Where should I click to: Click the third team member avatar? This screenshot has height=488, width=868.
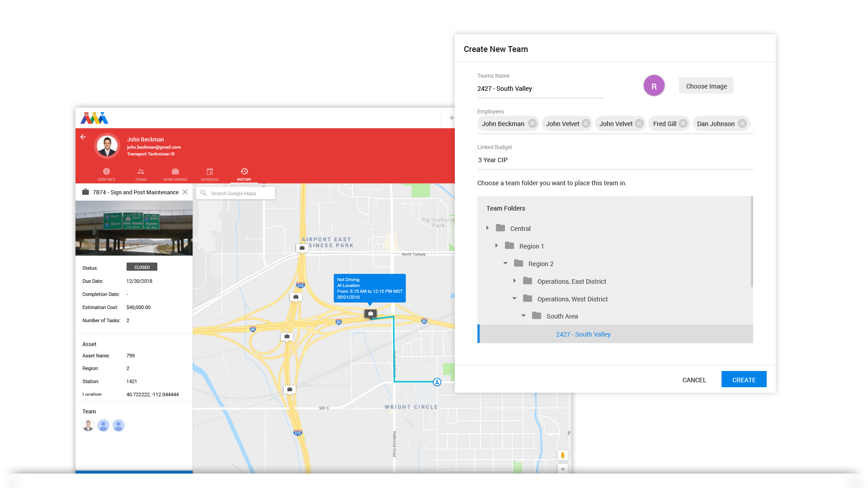click(118, 425)
